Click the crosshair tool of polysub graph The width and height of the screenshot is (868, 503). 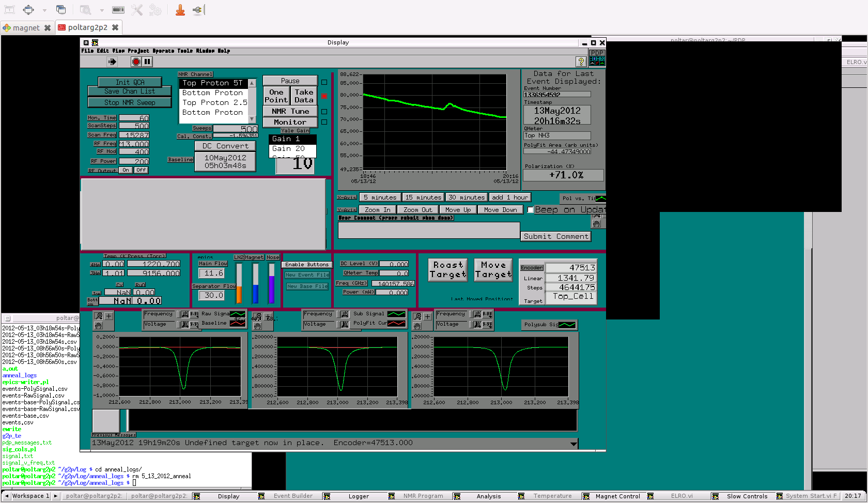pos(427,316)
